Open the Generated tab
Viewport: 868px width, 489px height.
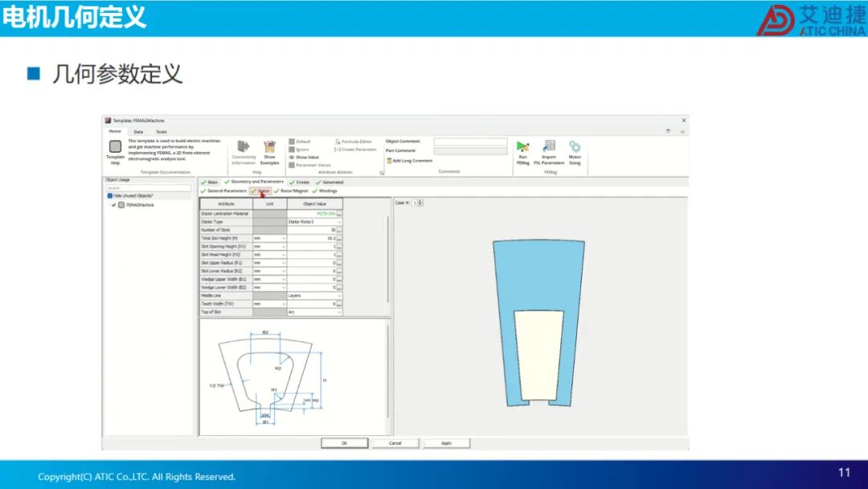point(330,183)
